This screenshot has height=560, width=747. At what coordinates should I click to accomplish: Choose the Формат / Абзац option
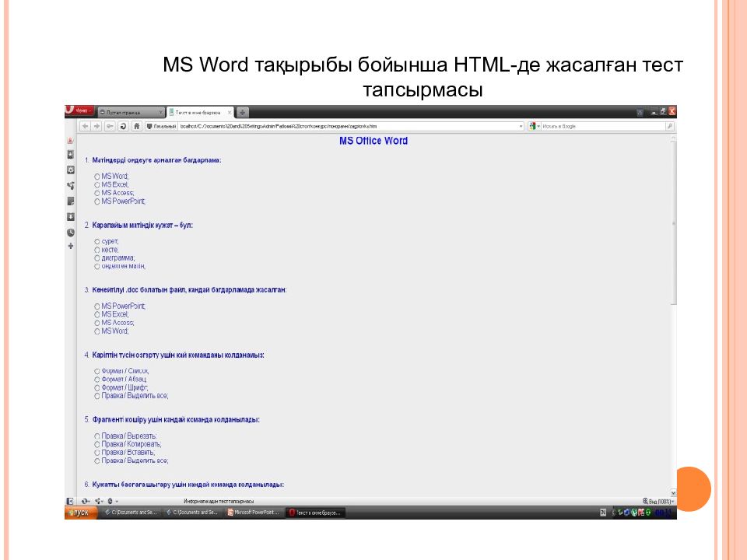(96, 380)
